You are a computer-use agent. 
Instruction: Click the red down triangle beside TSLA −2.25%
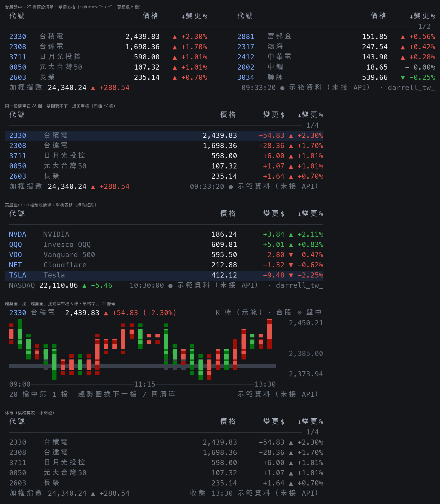click(291, 275)
